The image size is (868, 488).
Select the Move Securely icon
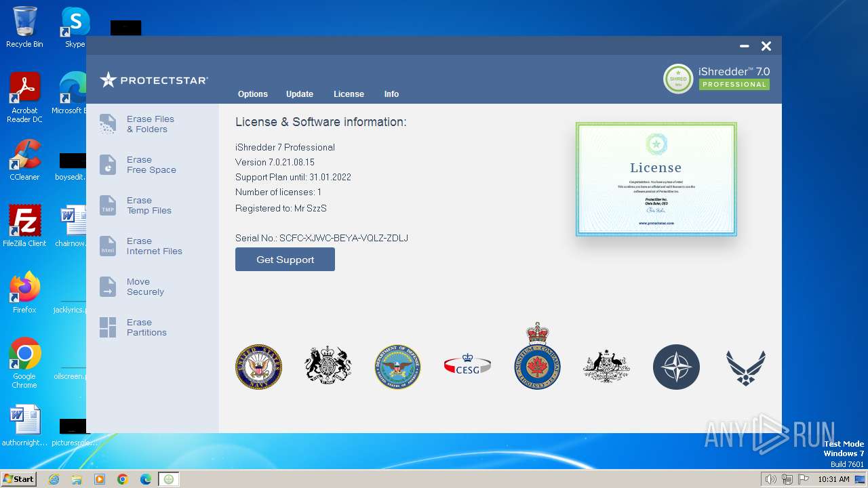(x=108, y=287)
